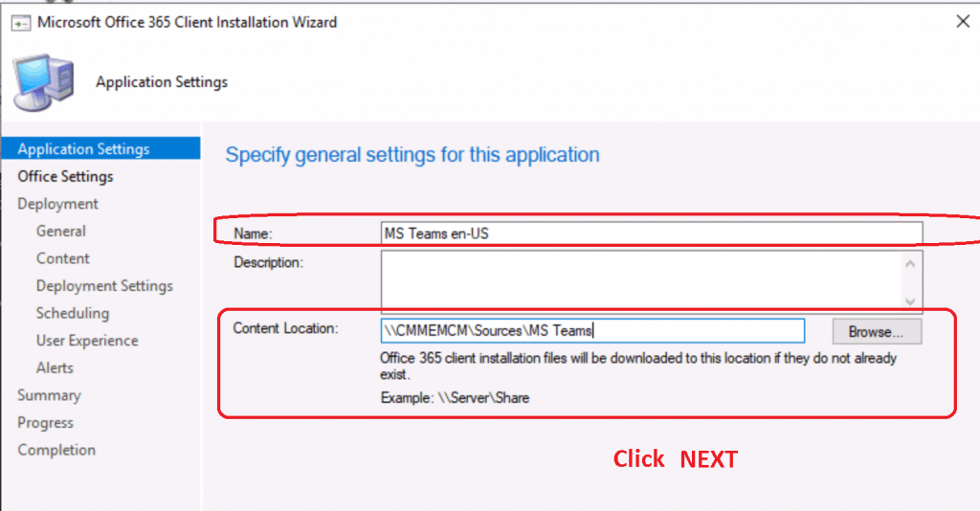Go to the Summary step
980x511 pixels.
pos(49,395)
